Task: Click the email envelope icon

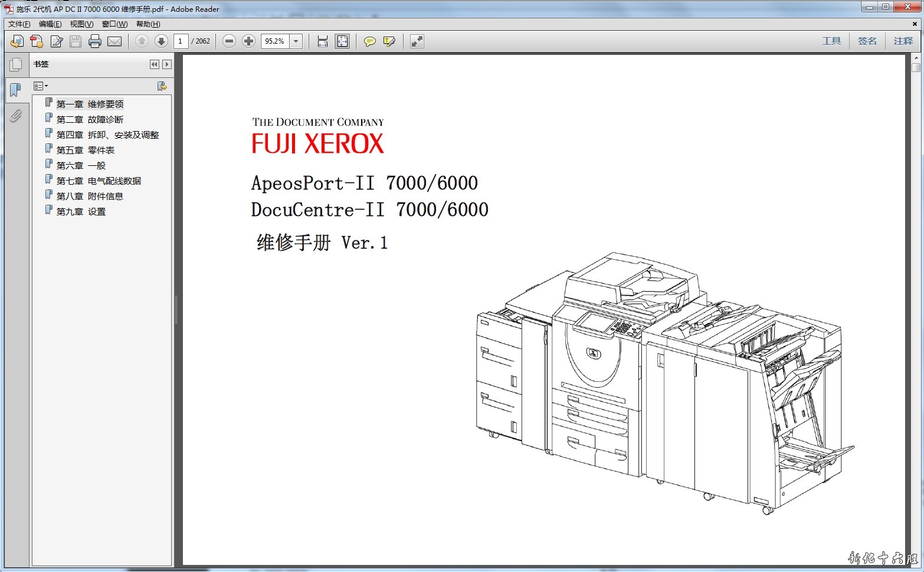Action: click(x=114, y=41)
